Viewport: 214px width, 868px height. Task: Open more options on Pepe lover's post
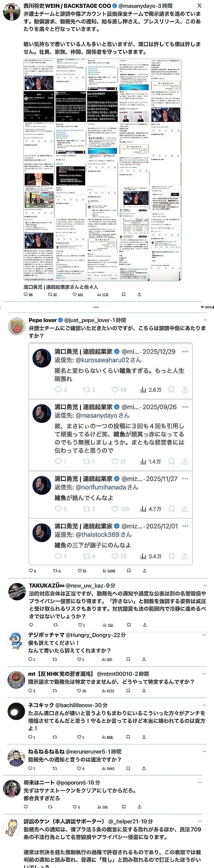click(x=205, y=320)
